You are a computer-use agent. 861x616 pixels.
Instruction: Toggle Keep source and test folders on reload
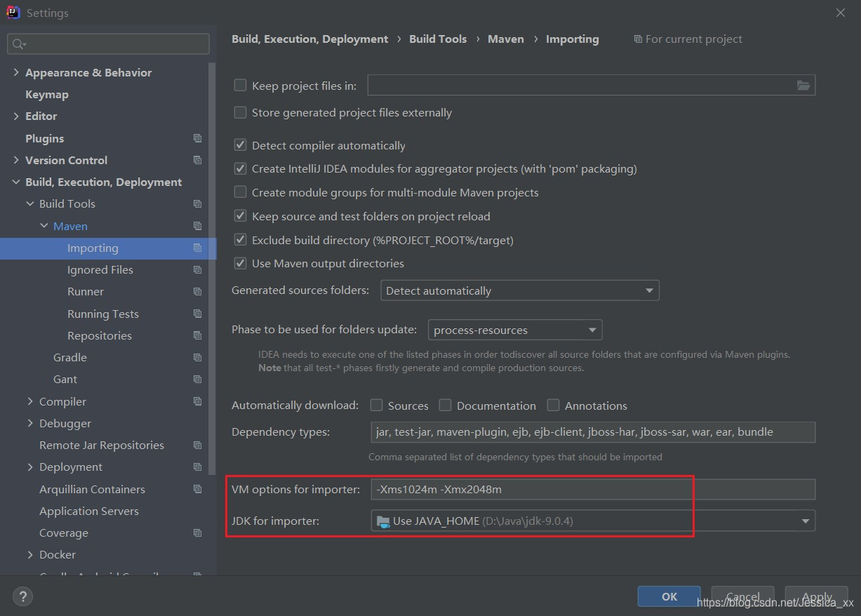(x=240, y=216)
